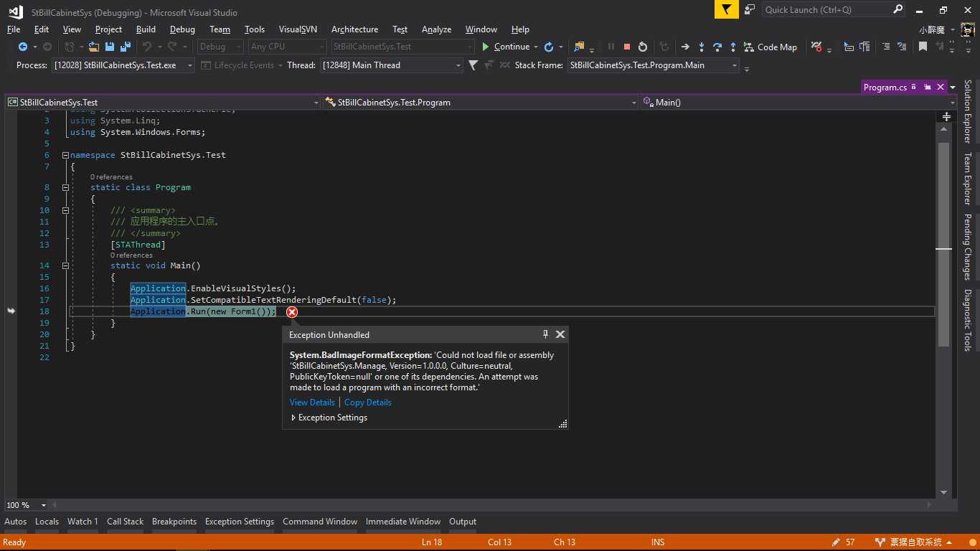Open the Architecture menu

click(x=354, y=29)
